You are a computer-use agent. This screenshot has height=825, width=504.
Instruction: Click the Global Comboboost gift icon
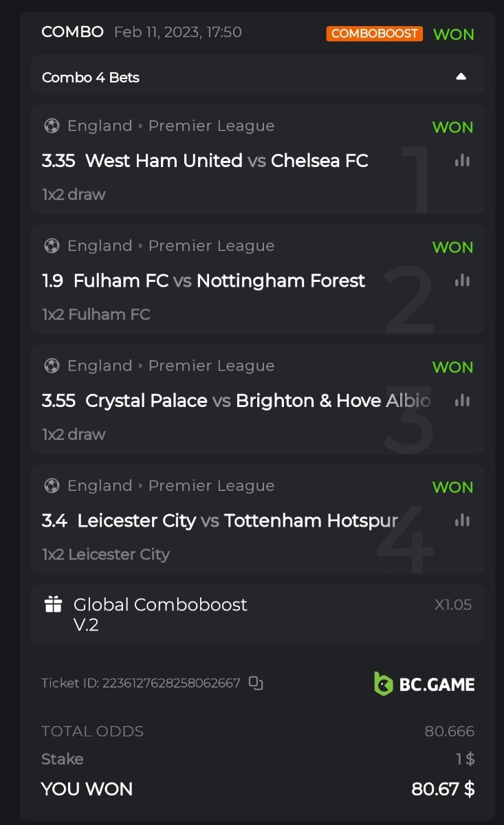point(53,604)
